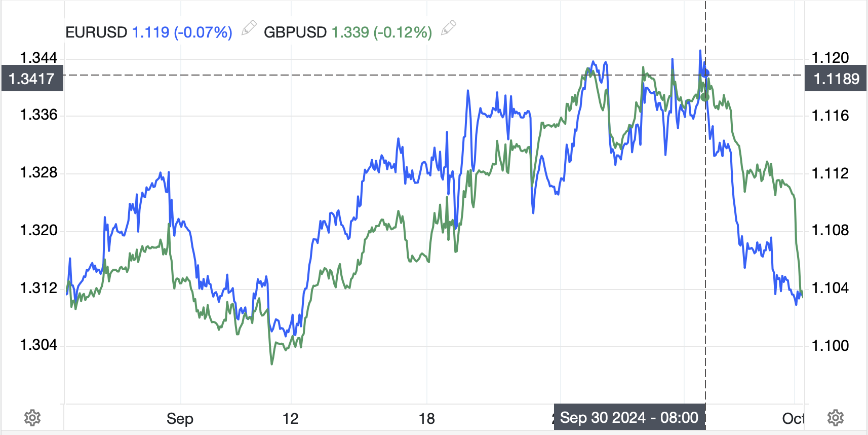Viewport: 868px width, 435px height.
Task: Click the Sep label on time axis
Action: [180, 419]
